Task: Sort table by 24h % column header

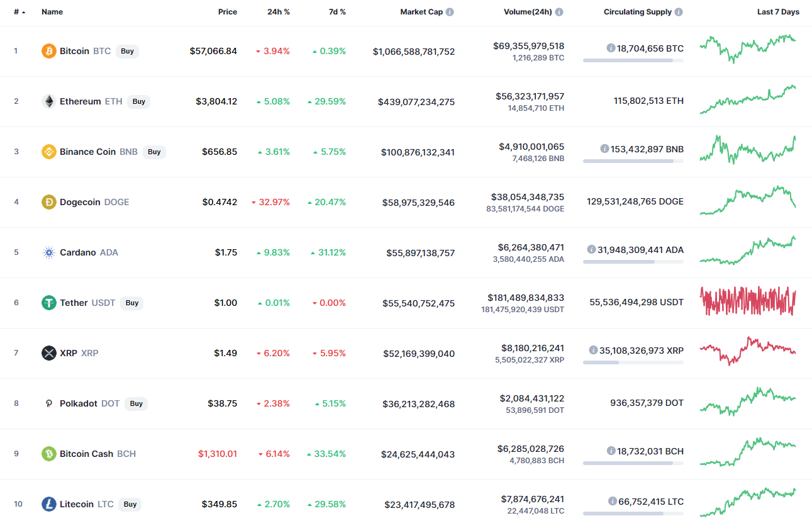Action: point(278,12)
